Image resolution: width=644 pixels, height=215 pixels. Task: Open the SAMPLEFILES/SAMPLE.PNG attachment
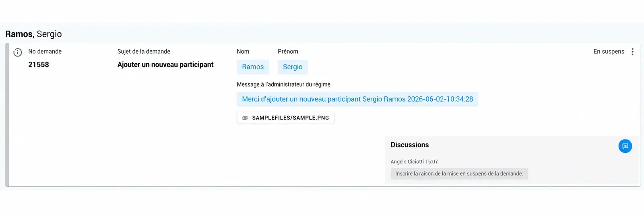point(285,118)
